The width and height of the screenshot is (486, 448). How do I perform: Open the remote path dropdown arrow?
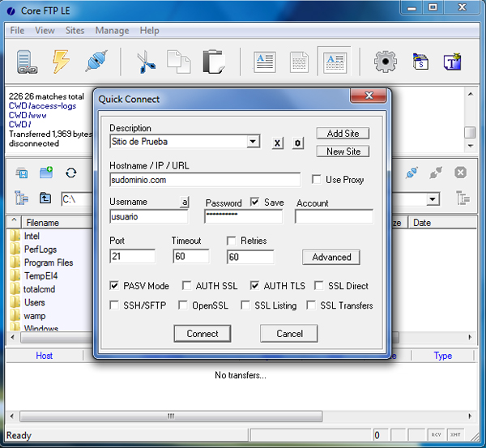click(433, 198)
